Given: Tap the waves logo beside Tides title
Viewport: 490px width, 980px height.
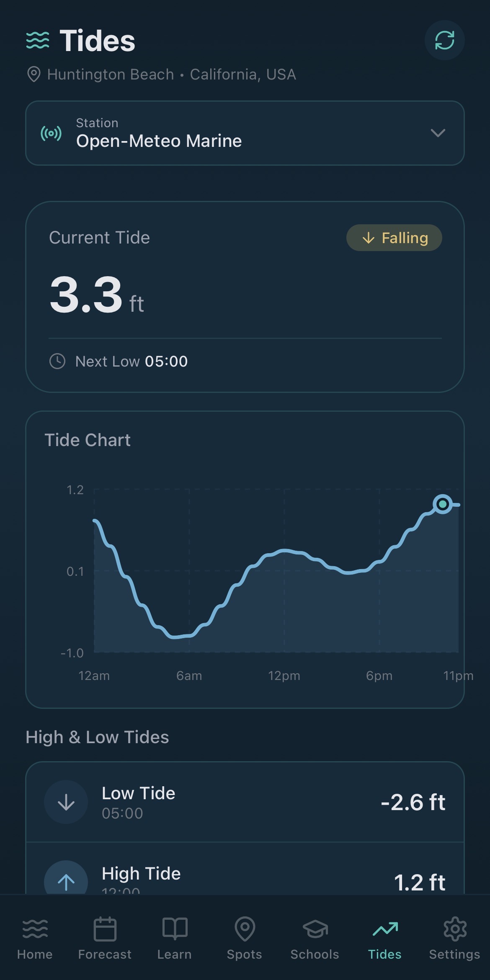Looking at the screenshot, I should (x=38, y=41).
